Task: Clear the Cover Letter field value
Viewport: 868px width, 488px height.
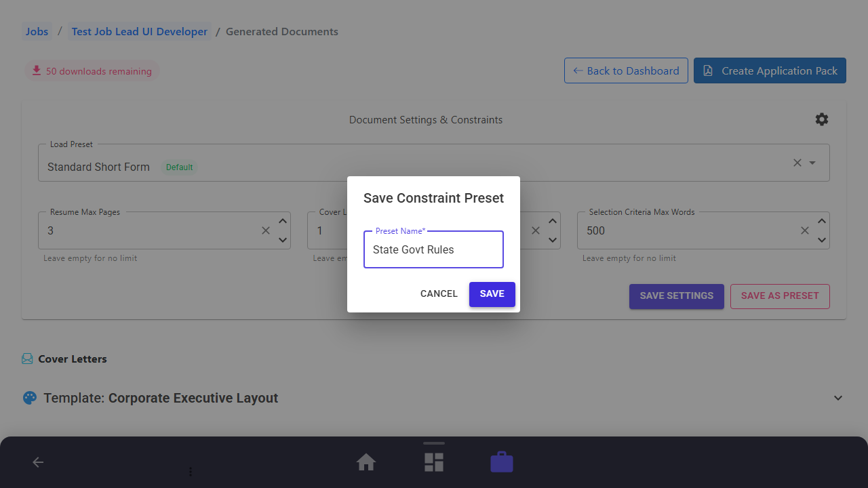Action: (x=536, y=230)
